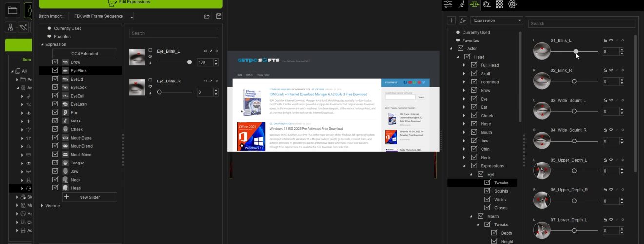Screen dimensions: 644x244
Task: Click the Eye_Blink_L lightning bolt icon
Action: [x=150, y=63]
